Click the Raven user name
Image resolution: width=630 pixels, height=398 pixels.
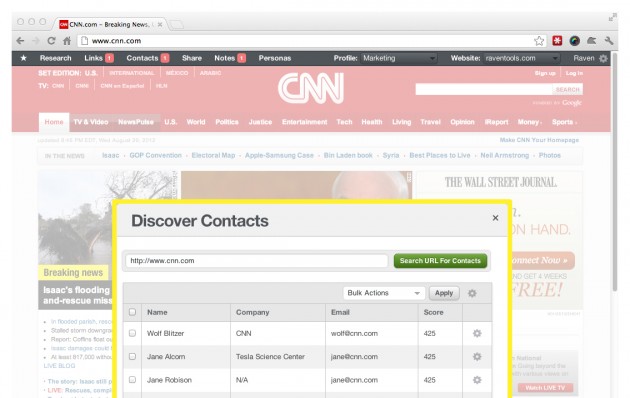click(x=584, y=58)
